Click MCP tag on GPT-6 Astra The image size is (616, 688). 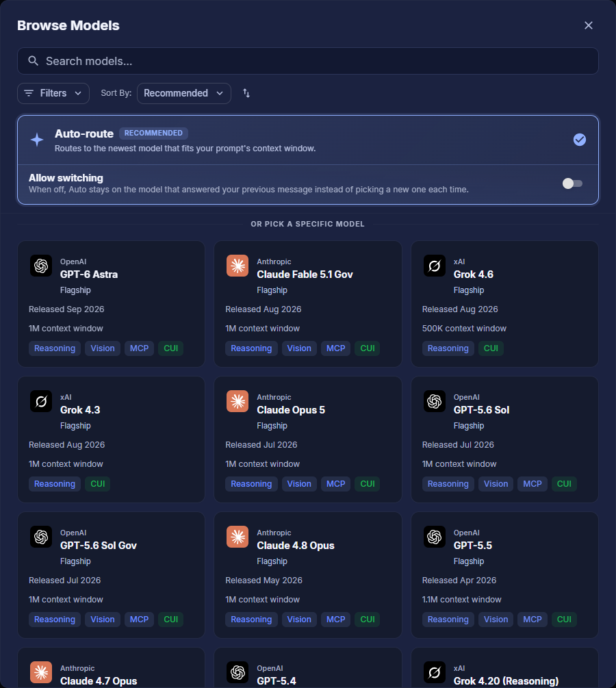pos(139,348)
